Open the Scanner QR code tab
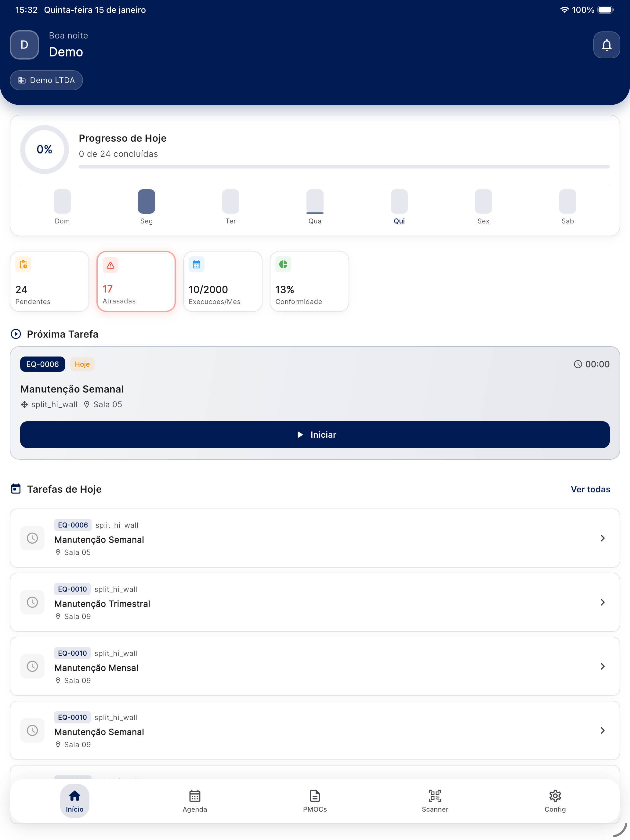 pos(435,800)
